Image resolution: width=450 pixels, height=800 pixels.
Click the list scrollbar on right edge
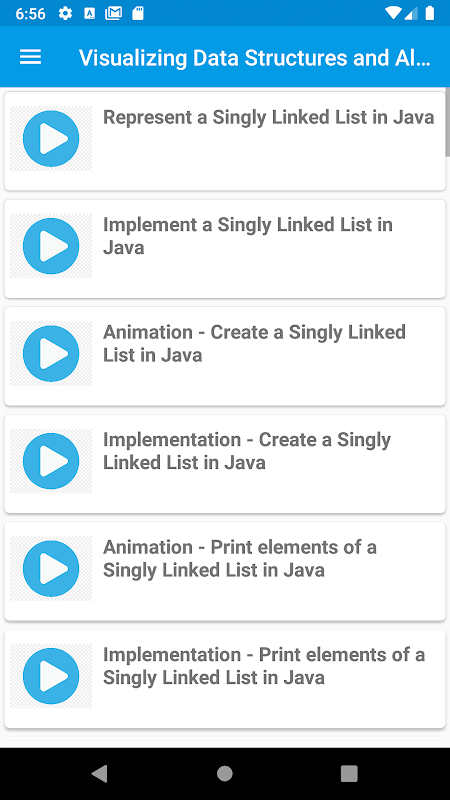point(447,122)
